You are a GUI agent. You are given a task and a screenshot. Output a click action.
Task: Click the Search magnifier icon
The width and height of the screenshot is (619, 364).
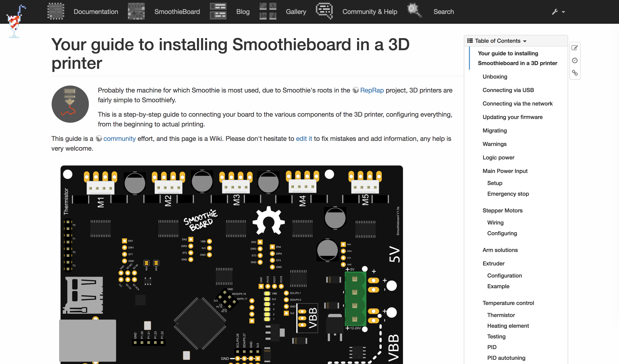(x=415, y=11)
